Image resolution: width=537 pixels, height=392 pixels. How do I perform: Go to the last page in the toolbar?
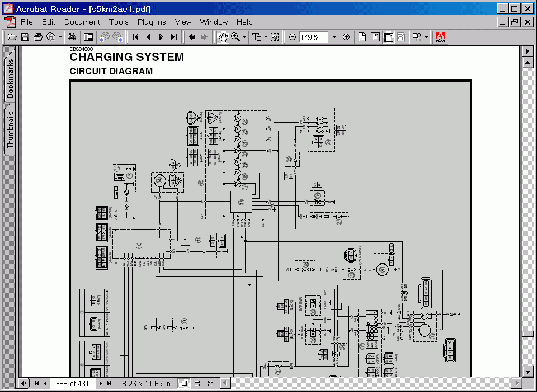point(174,37)
